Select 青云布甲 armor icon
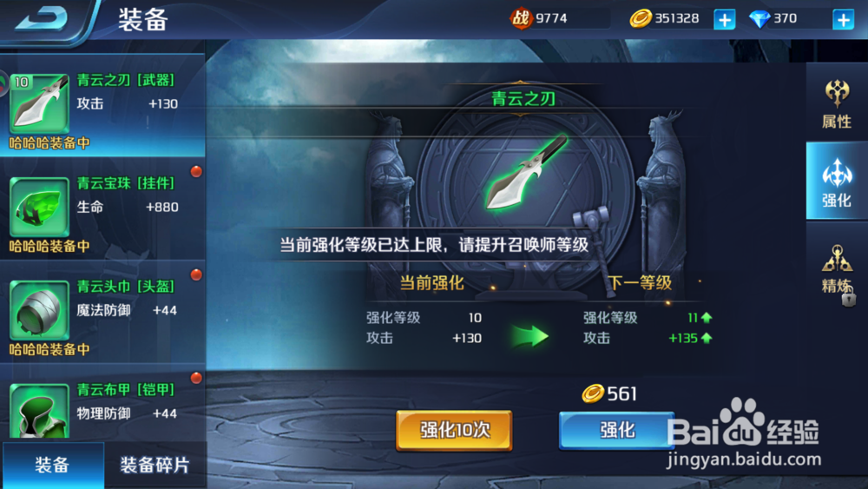Screen dimensions: 868x489 pos(39,411)
